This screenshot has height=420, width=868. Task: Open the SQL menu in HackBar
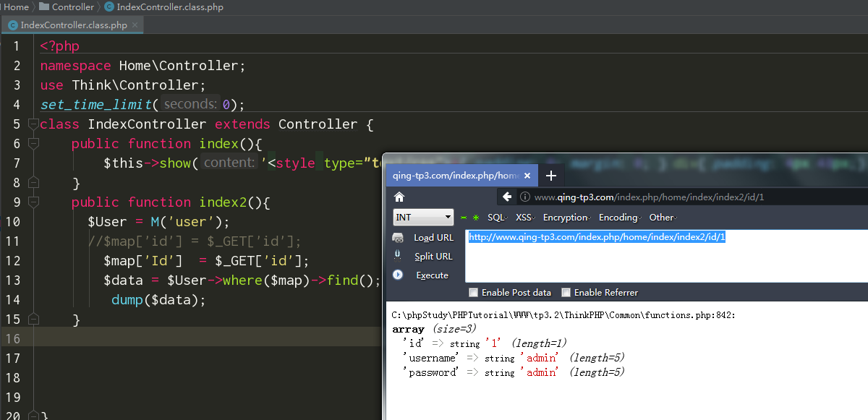(x=497, y=218)
